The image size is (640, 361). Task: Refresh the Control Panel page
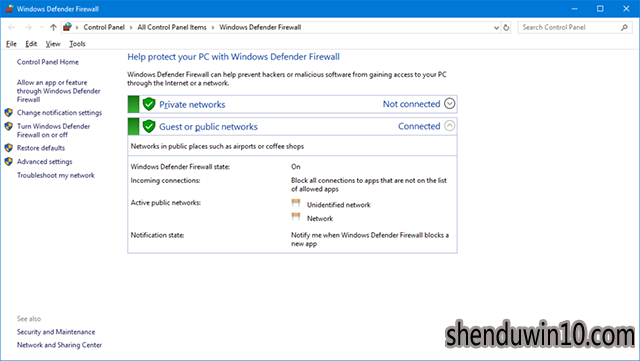506,28
